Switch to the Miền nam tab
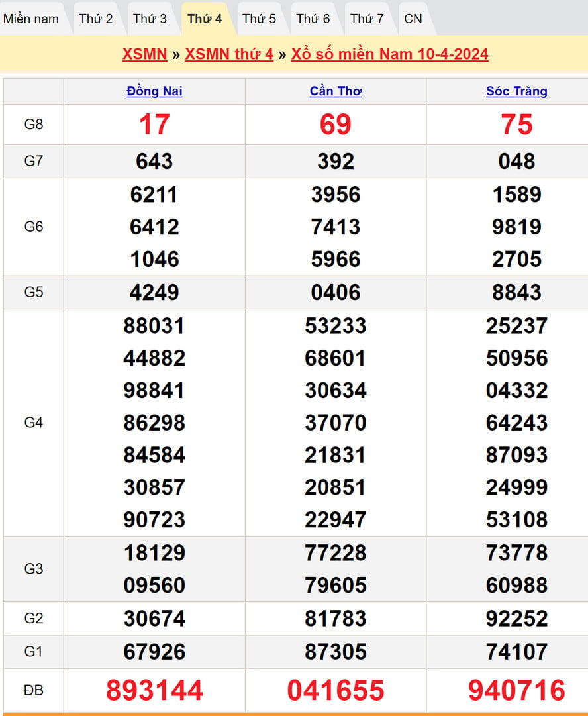This screenshot has height=716, width=588. pos(31,19)
